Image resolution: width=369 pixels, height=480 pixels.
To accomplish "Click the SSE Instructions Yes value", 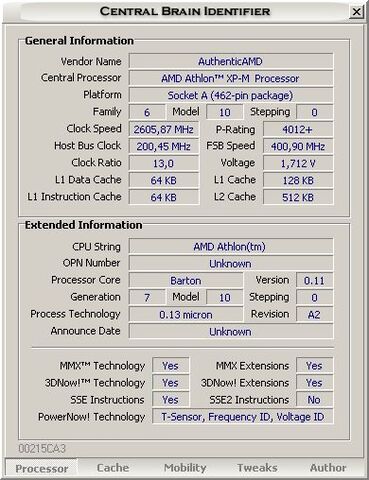I will 170,400.
